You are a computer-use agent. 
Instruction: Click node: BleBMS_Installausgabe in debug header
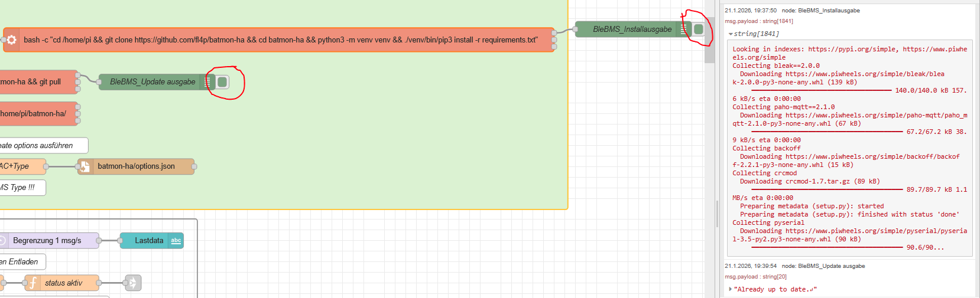pyautogui.click(x=820, y=11)
